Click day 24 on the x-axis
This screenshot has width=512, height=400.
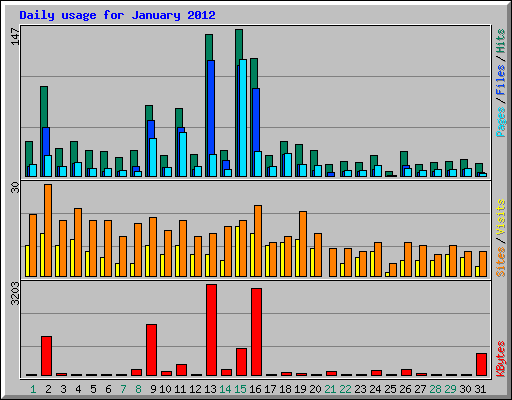coord(375,389)
